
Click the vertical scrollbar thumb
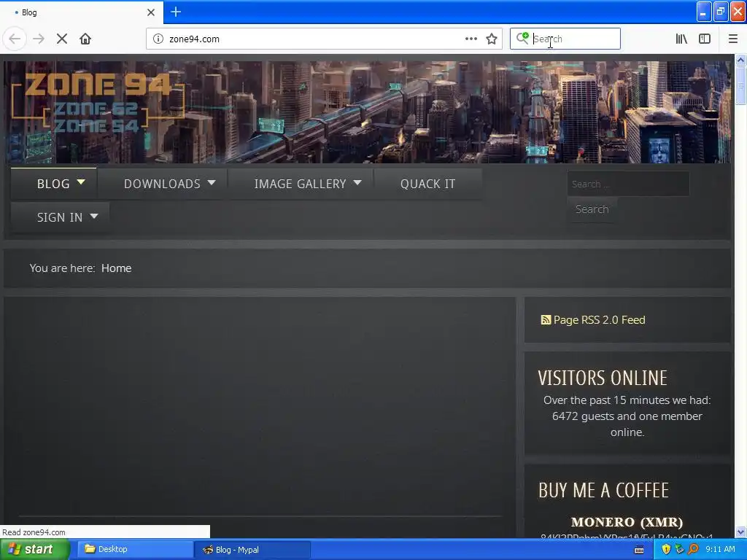tap(740, 86)
